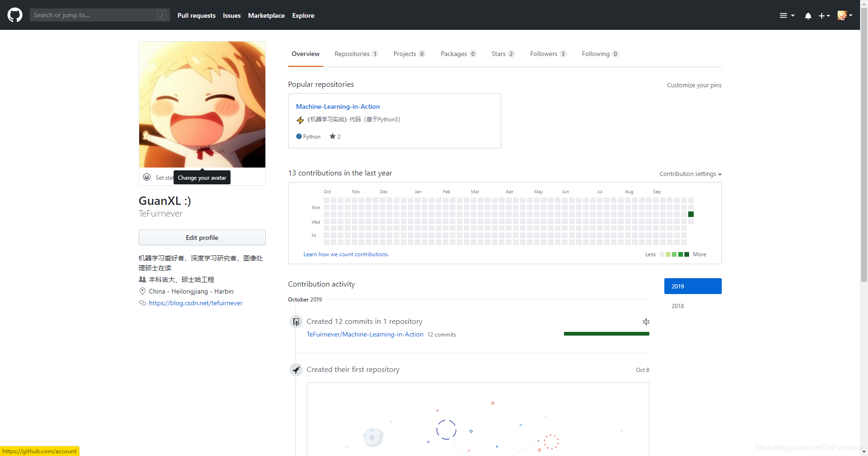Screen dimensions: 868x456
Task: Click Edit profile button
Action: tap(202, 238)
